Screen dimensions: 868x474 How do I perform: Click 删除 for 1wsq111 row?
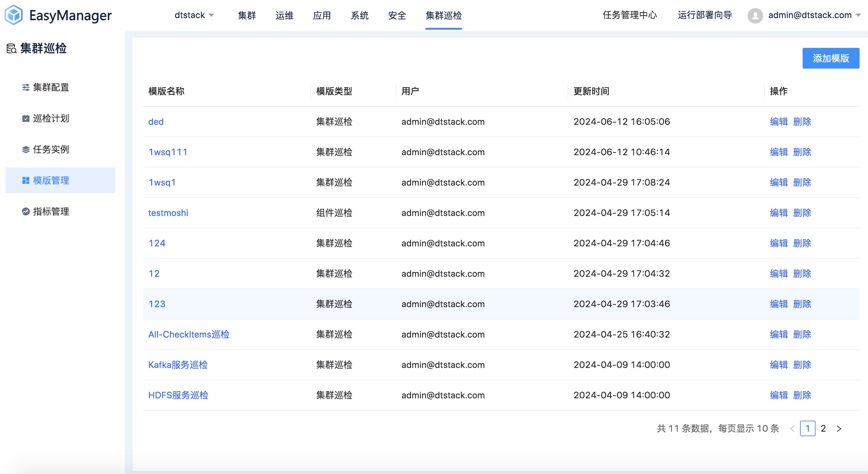802,152
